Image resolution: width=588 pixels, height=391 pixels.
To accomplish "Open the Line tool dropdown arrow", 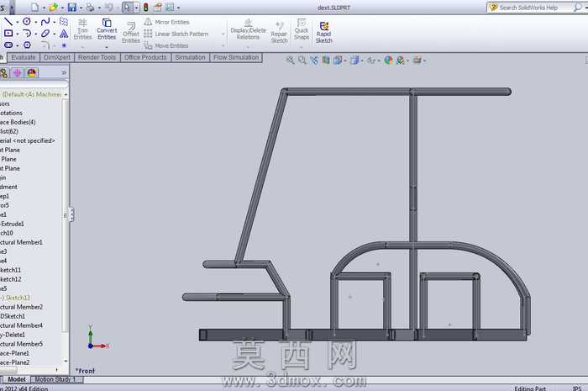I will pyautogui.click(x=18, y=22).
